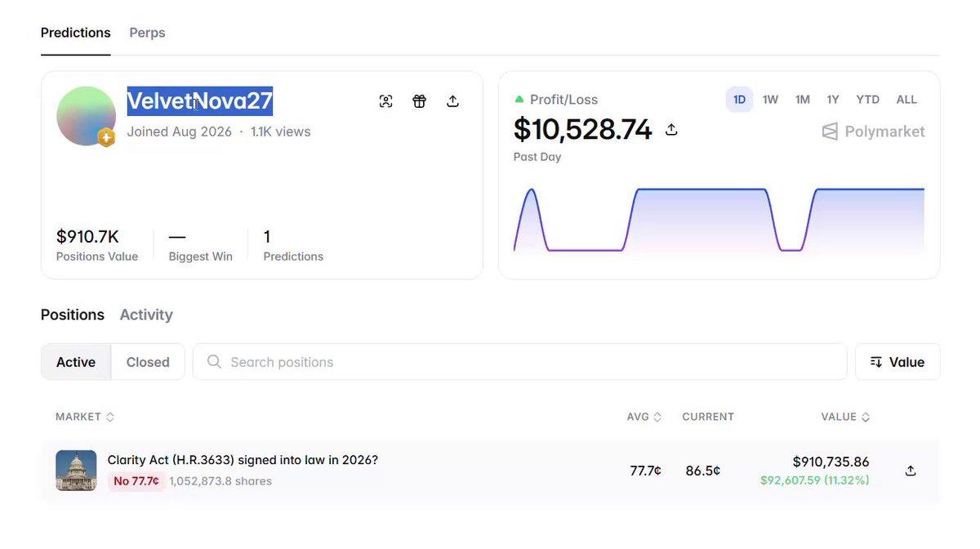Click the magnifier icon in the positions search
Screen dimensions: 980x549
pos(214,362)
